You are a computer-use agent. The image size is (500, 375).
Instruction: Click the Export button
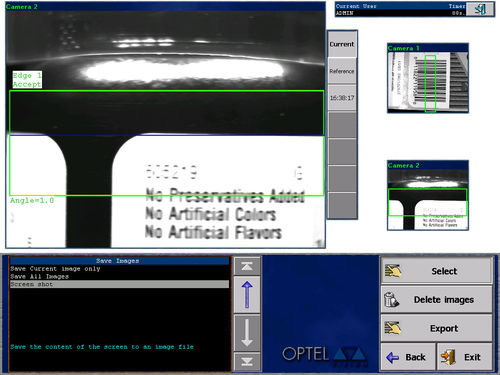[436, 328]
